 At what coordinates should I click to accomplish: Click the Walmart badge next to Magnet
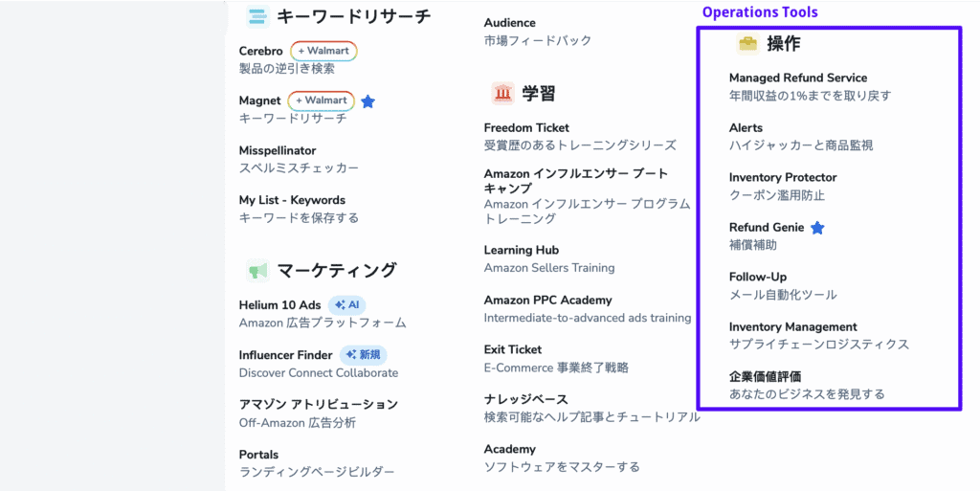click(x=322, y=100)
